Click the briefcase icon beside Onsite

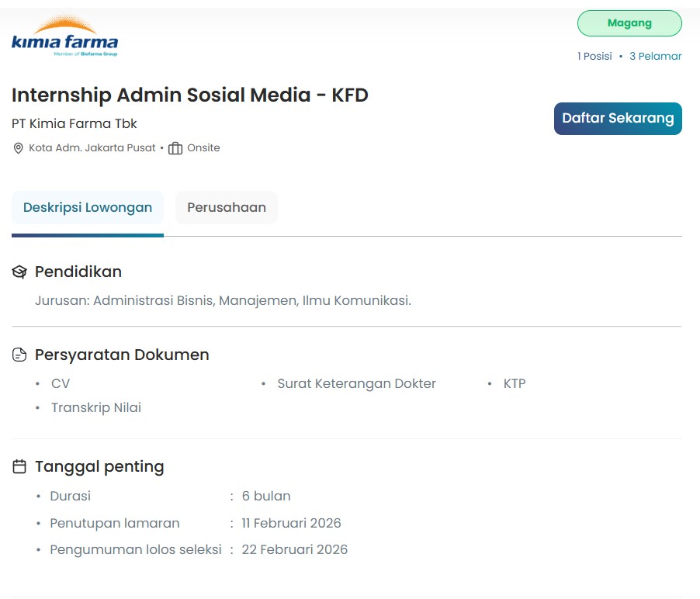(x=175, y=148)
